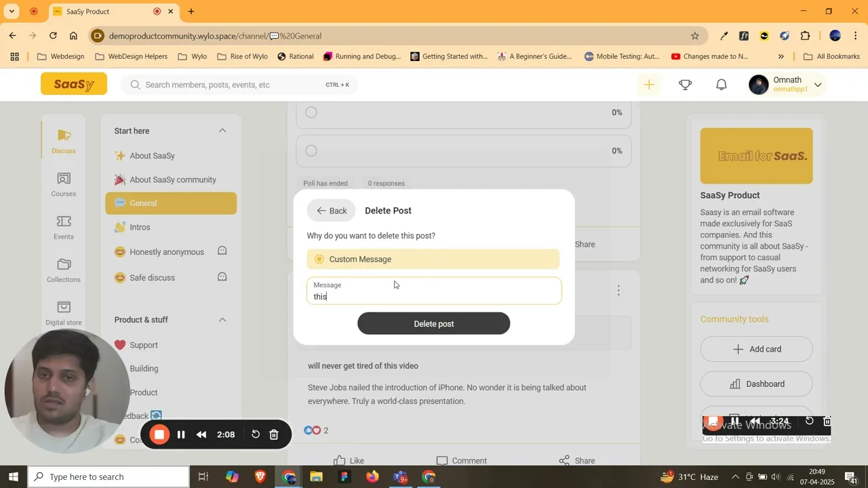This screenshot has width=868, height=488.
Task: Click the red stop recording button
Action: click(x=159, y=435)
